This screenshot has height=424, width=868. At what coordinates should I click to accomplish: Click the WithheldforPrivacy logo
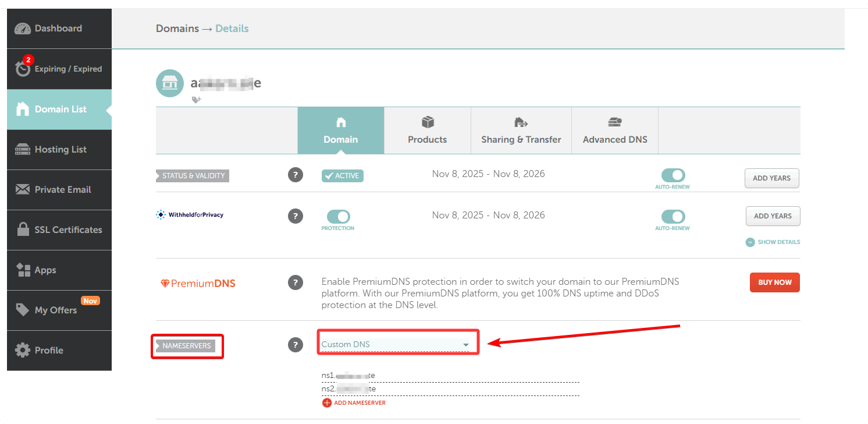(190, 215)
